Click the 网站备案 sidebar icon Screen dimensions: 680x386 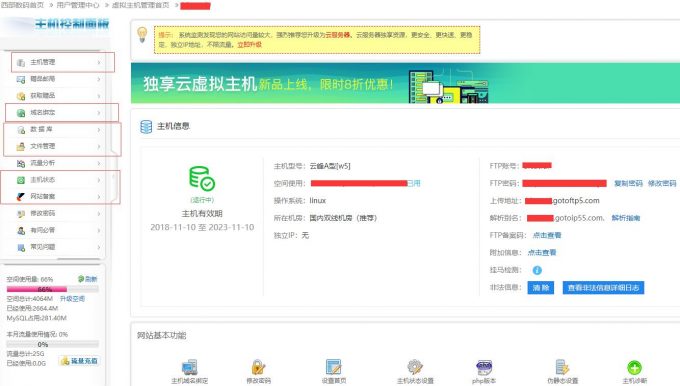[x=21, y=197]
